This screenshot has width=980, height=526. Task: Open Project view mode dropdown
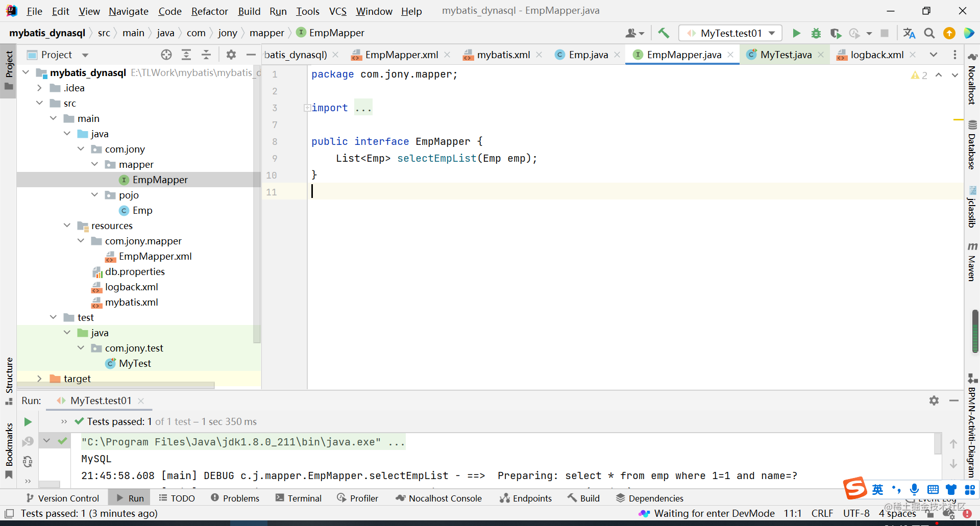coord(85,55)
